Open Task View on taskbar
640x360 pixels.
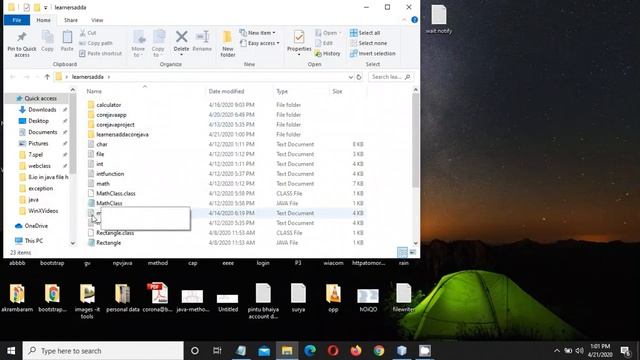coord(217,351)
